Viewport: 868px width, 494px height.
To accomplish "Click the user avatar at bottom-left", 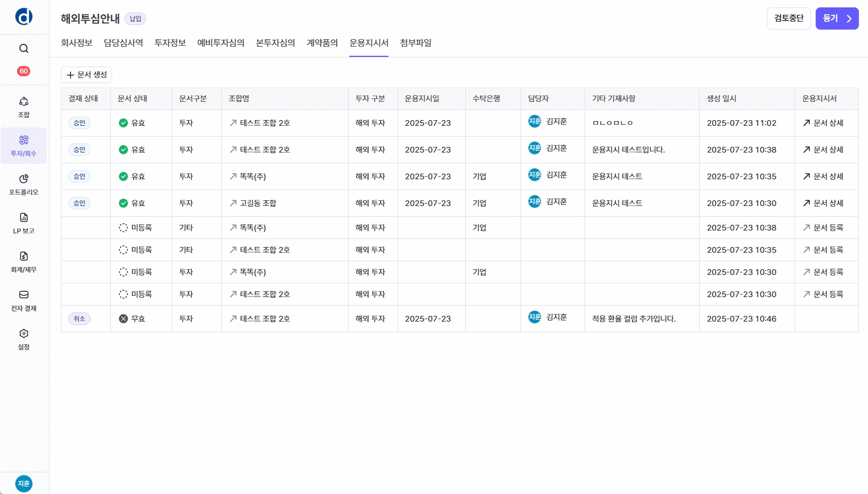I will (x=24, y=483).
